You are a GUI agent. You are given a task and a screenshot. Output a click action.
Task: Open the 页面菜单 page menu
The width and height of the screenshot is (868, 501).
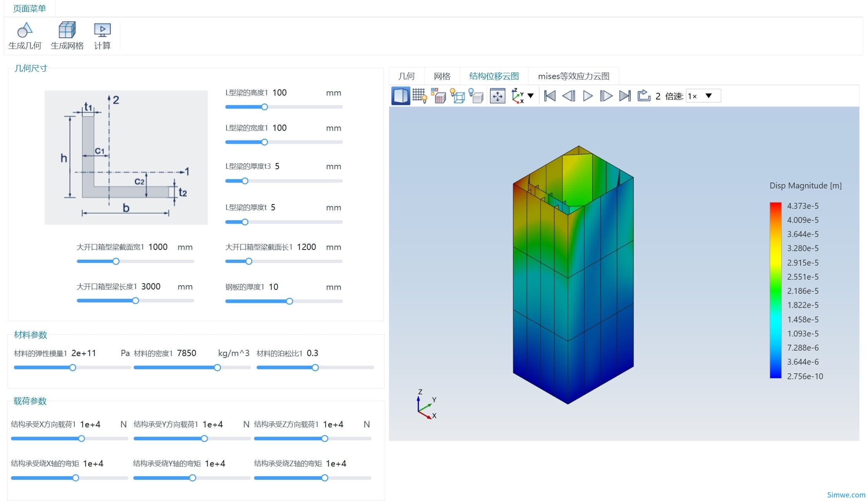pyautogui.click(x=29, y=8)
